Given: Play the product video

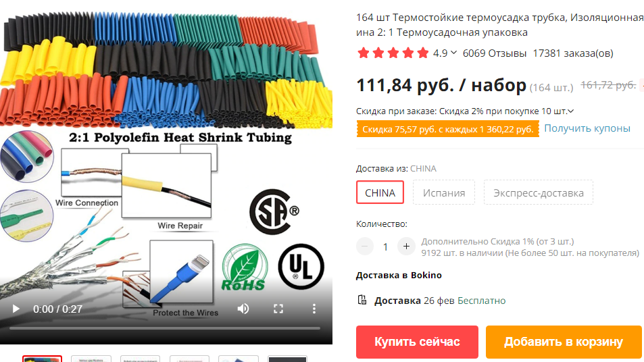Looking at the screenshot, I should point(16,309).
